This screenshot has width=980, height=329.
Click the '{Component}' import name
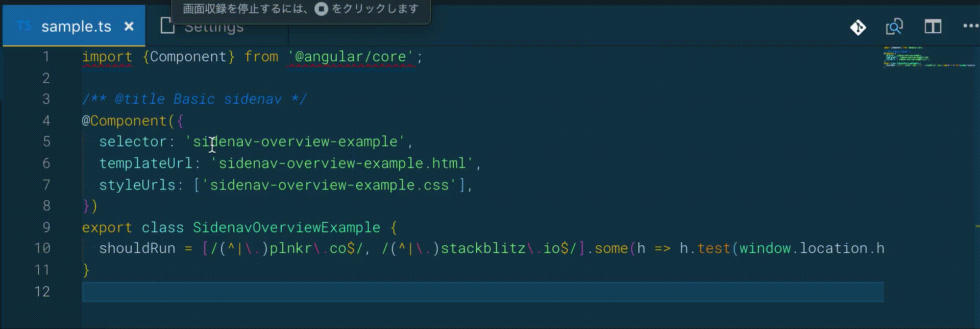[188, 57]
